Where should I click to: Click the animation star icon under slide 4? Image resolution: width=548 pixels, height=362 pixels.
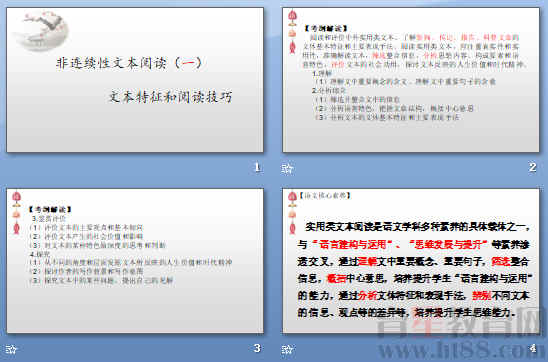[x=287, y=349]
